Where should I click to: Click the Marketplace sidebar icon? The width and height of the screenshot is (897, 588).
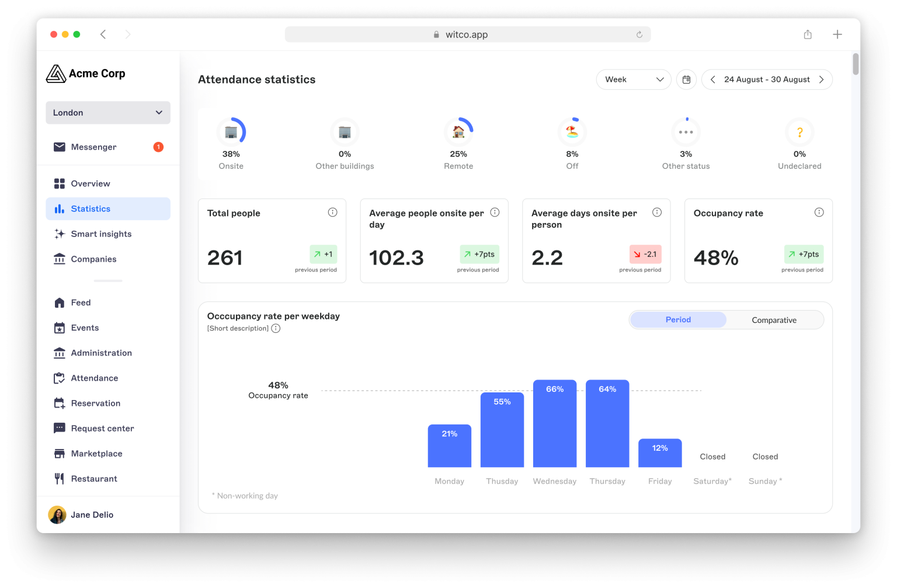tap(60, 453)
